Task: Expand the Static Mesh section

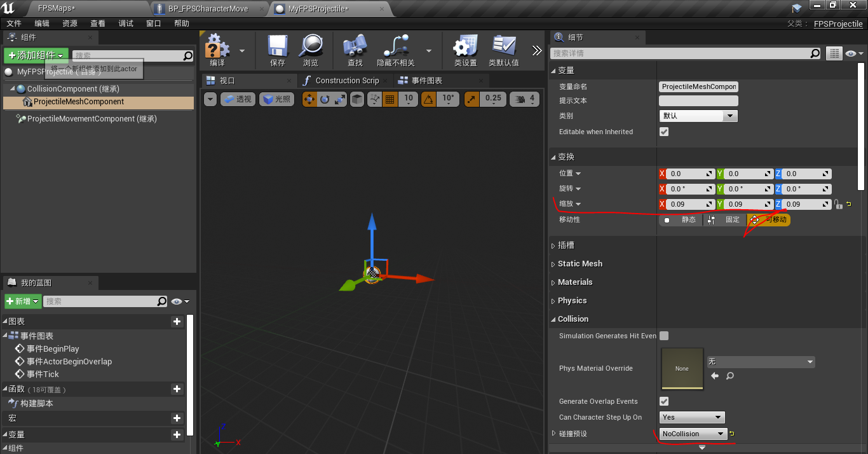Action: (553, 264)
